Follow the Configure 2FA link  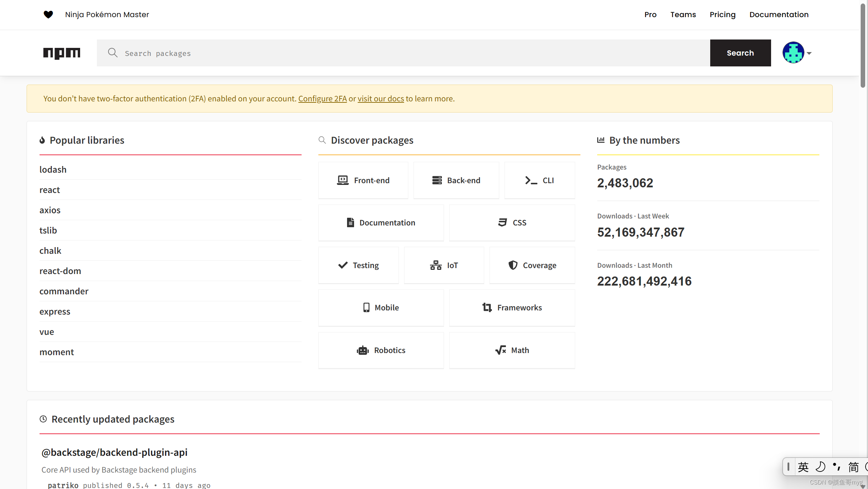coord(322,99)
